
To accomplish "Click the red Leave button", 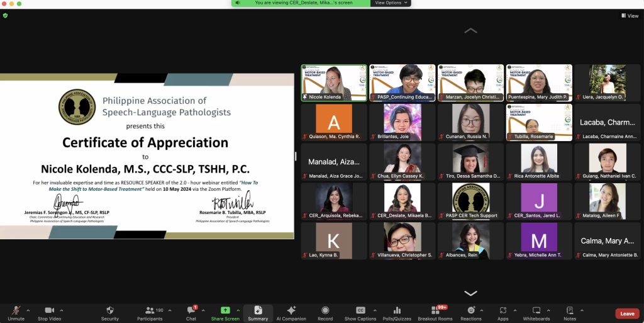I will [627, 314].
